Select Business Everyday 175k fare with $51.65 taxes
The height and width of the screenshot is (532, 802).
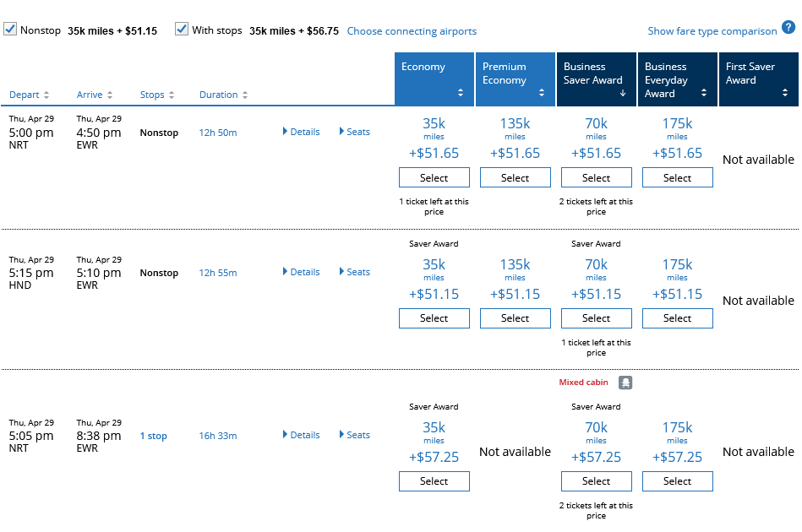click(678, 177)
